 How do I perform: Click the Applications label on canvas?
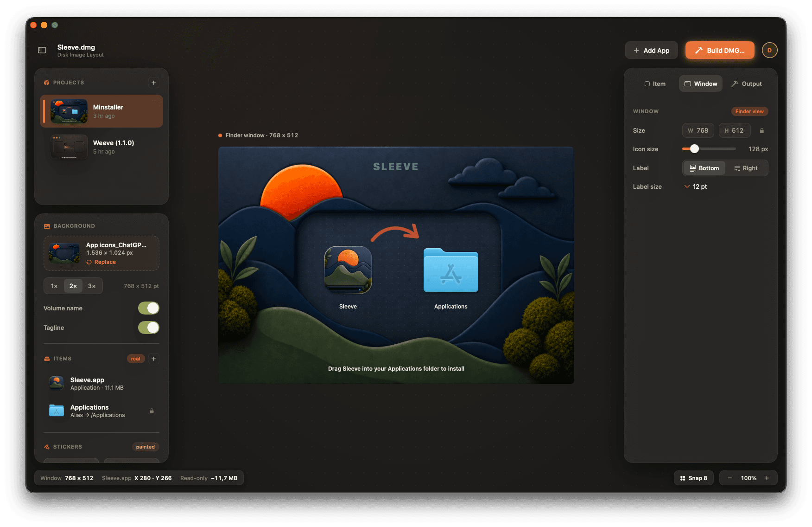click(x=451, y=307)
